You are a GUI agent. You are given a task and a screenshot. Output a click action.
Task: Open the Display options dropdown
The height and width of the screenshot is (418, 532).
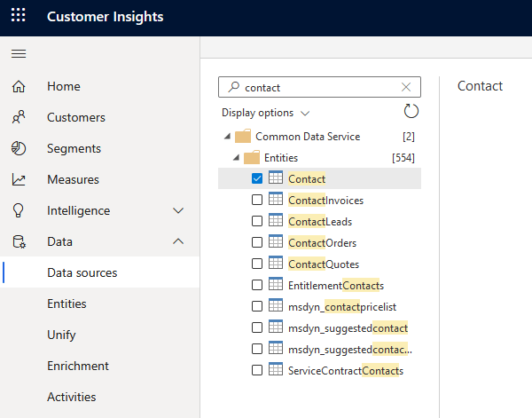pos(265,113)
